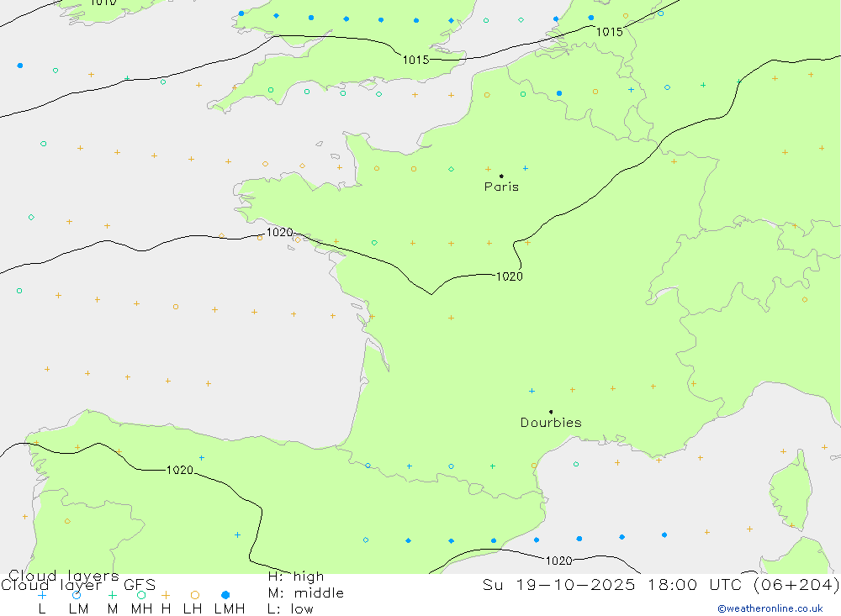Click the Dourbies city label
Image resolution: width=841 pixels, height=616 pixels.
[x=551, y=423]
